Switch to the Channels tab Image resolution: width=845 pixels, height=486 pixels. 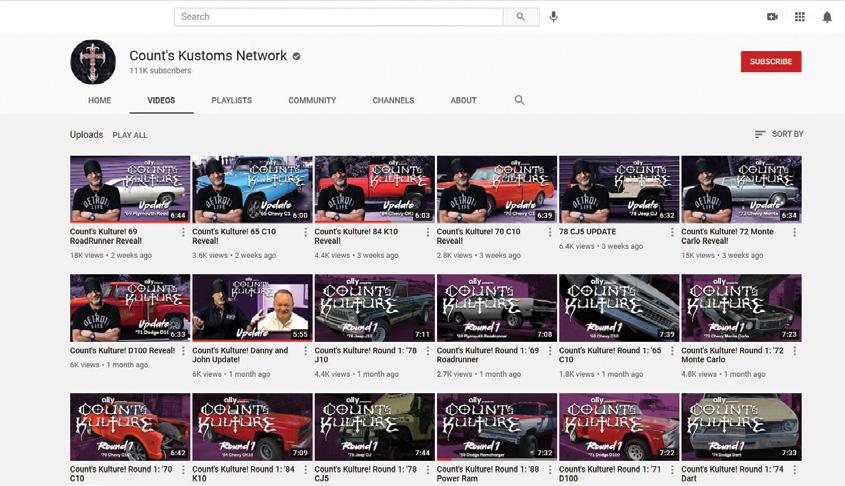(x=393, y=100)
